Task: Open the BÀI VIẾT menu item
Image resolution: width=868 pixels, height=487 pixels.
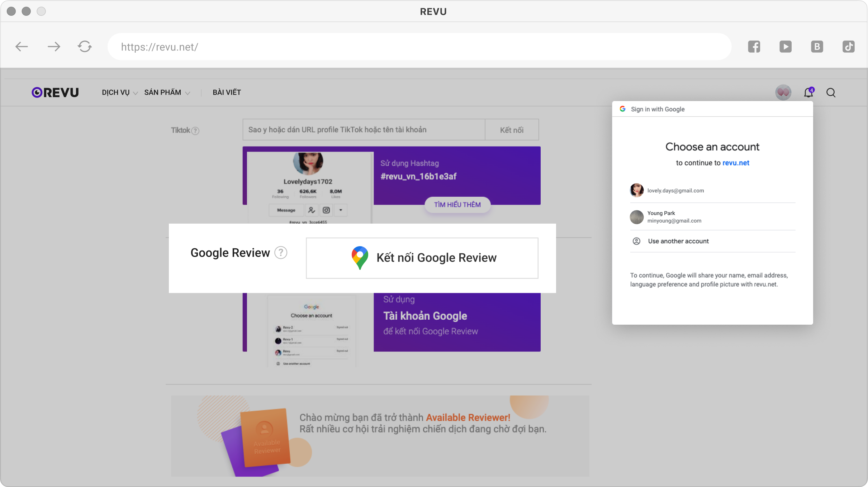Action: tap(227, 92)
